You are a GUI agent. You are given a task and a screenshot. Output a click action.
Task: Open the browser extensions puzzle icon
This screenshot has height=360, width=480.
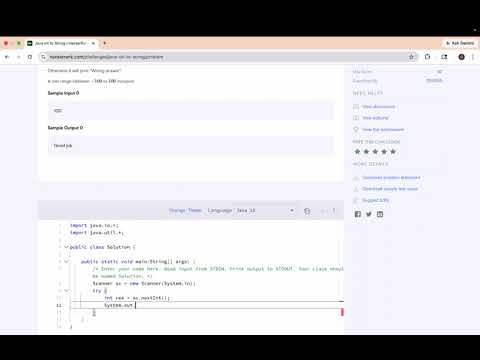427,57
